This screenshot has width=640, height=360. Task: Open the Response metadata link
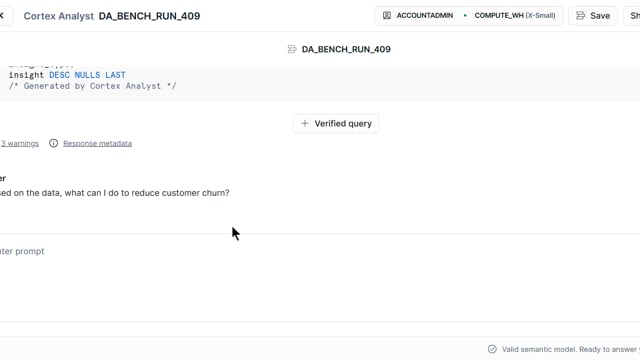[x=98, y=143]
